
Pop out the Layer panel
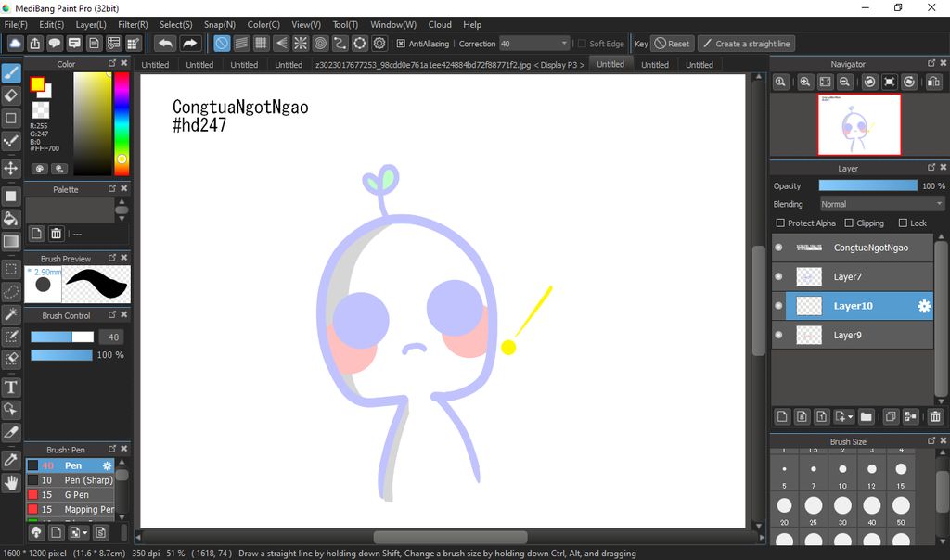(x=931, y=168)
